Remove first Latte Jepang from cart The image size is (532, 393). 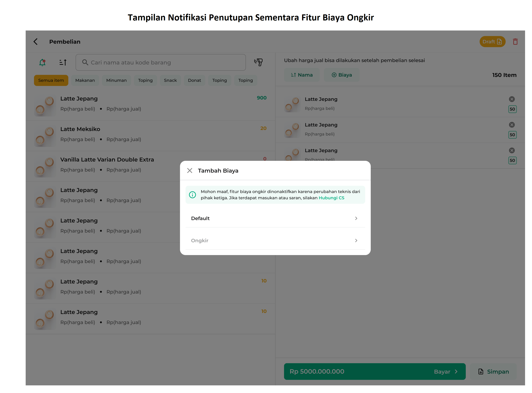(x=512, y=99)
